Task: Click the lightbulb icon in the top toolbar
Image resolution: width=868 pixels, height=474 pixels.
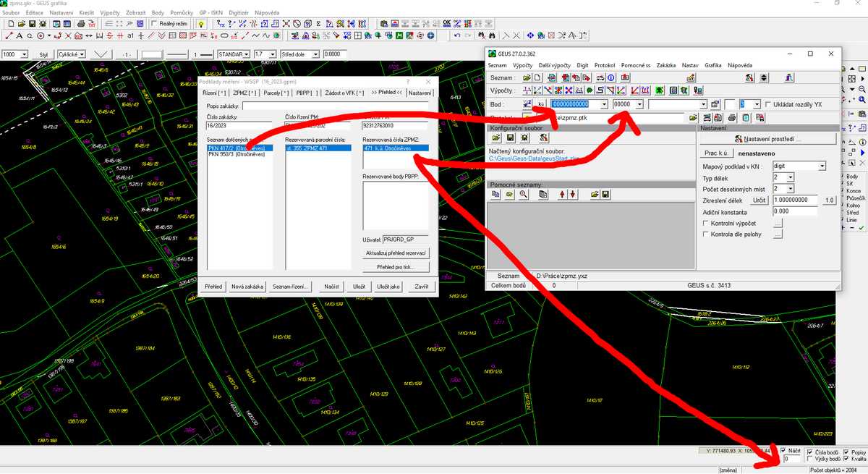Action: click(x=201, y=24)
